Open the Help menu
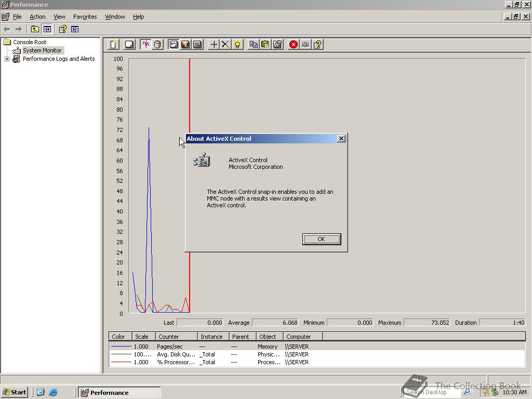532x399 pixels. [x=138, y=17]
